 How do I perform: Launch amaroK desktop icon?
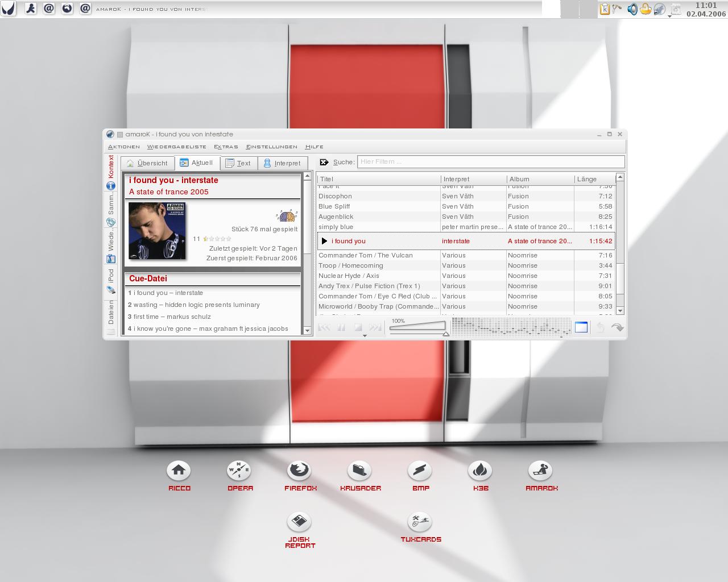(x=540, y=471)
